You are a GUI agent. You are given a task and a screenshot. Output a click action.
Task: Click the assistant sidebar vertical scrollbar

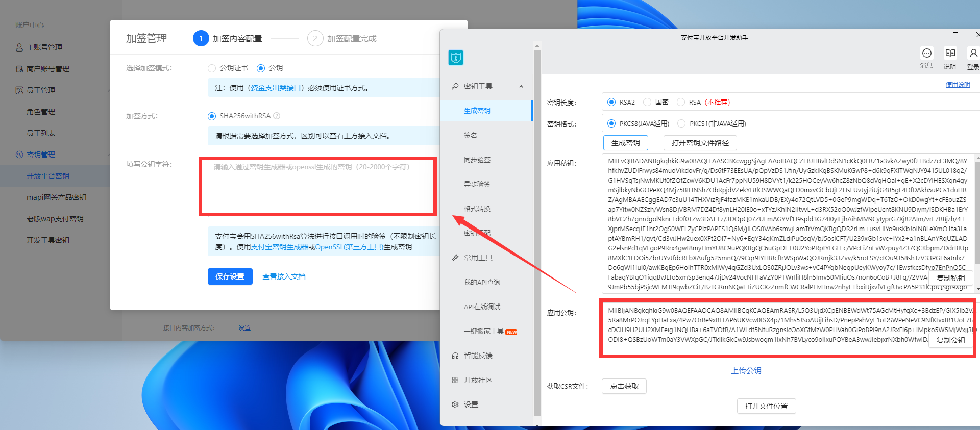[537, 233]
